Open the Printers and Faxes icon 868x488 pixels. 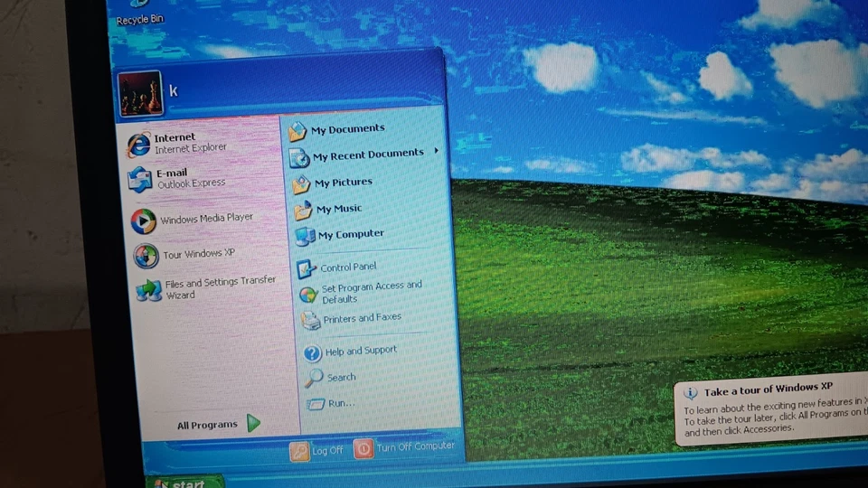310,320
